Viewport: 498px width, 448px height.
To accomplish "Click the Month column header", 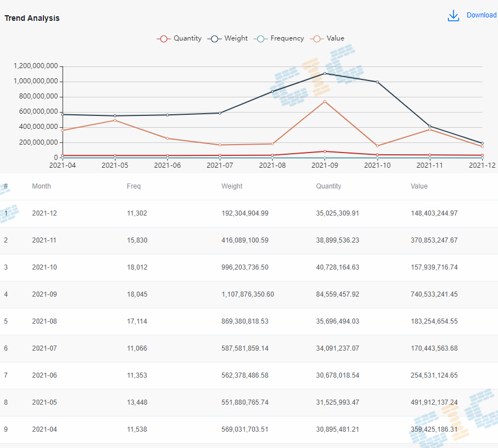I will click(x=41, y=186).
